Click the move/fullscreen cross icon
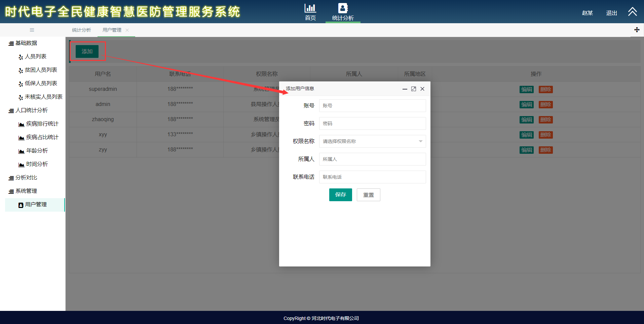 pos(637,30)
